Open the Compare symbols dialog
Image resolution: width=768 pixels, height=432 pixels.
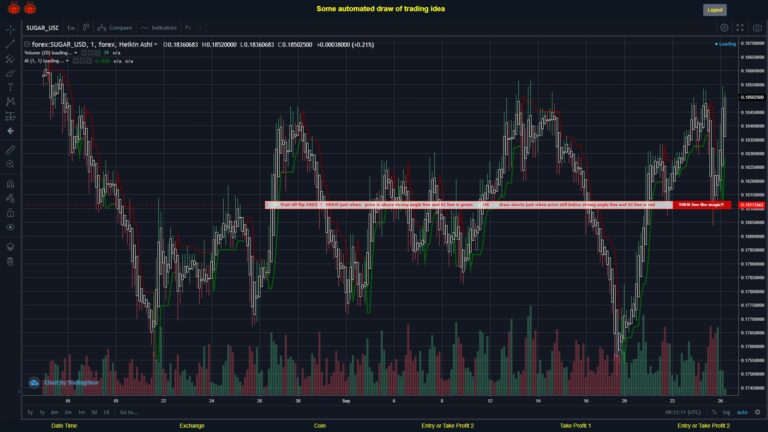[115, 28]
